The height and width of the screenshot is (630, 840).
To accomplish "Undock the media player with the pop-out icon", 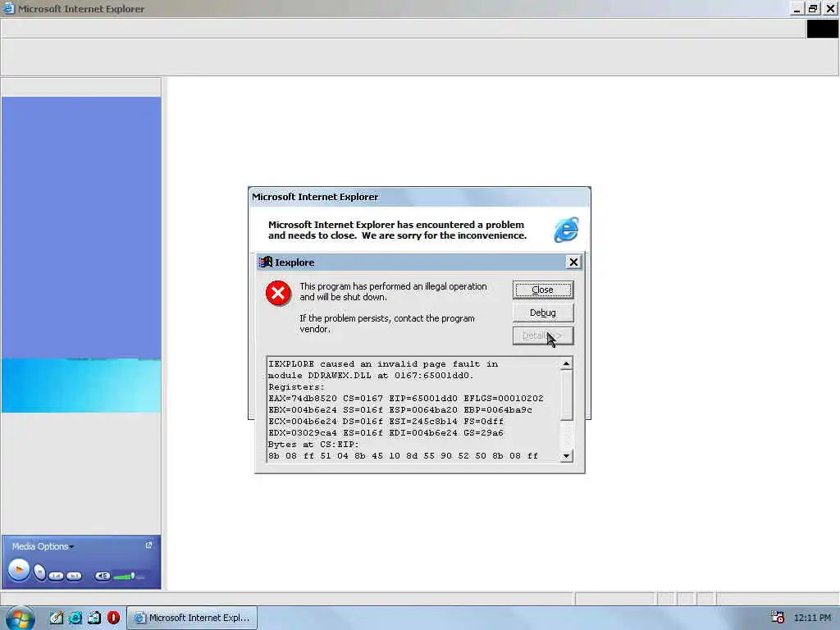I will tap(149, 545).
